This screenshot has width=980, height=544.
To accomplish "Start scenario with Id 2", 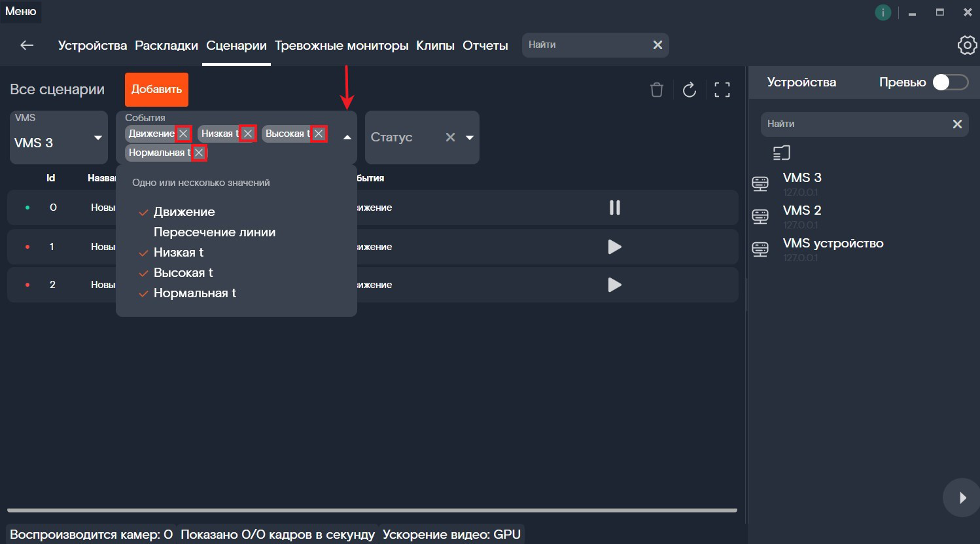I will point(614,285).
